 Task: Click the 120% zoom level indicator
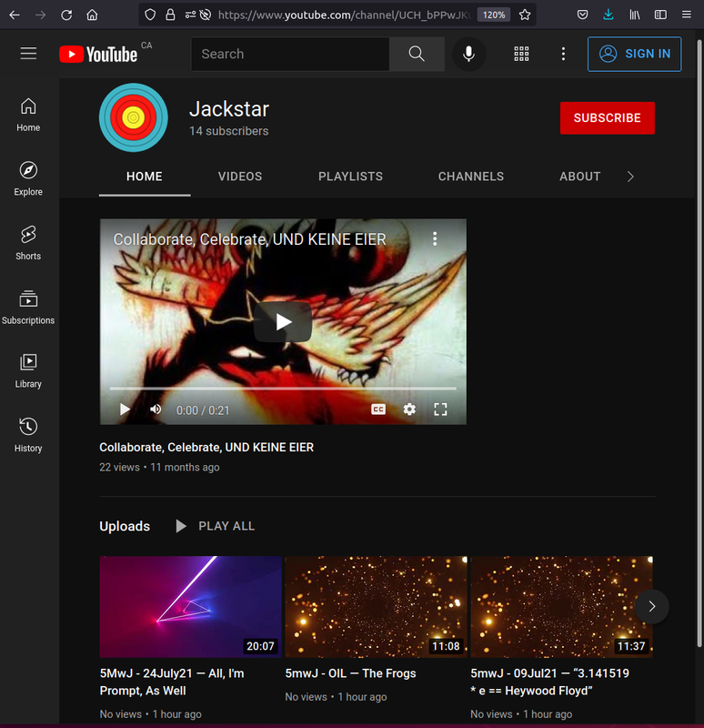(494, 15)
